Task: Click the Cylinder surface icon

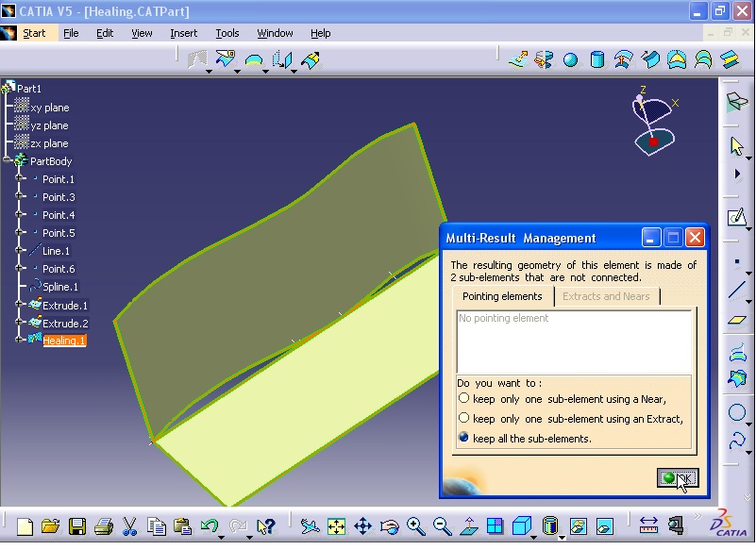Action: (x=596, y=60)
